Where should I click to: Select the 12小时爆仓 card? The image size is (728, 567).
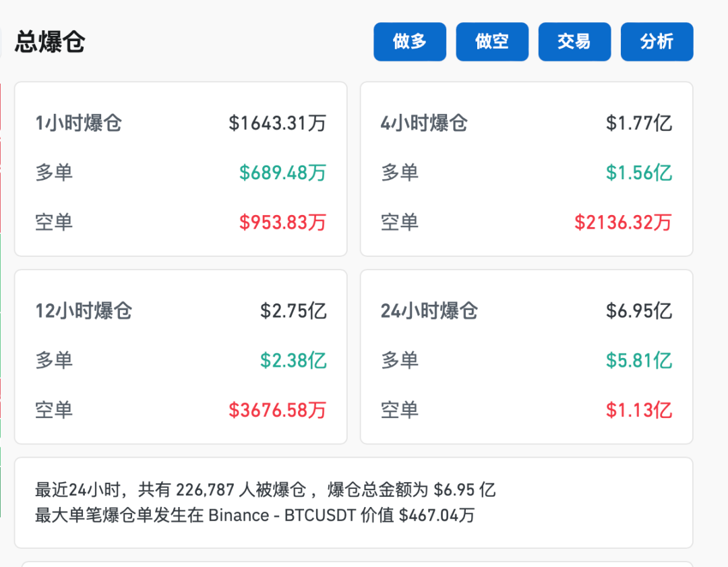180,356
